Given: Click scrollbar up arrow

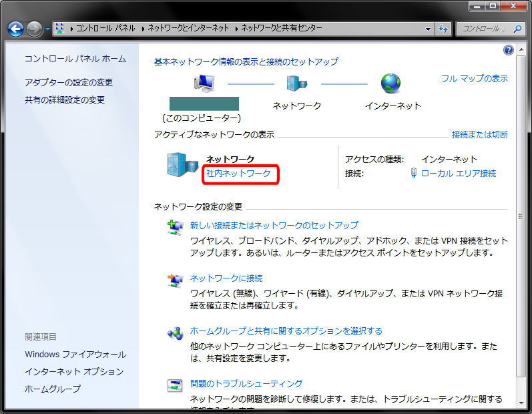Looking at the screenshot, I should click(x=521, y=50).
